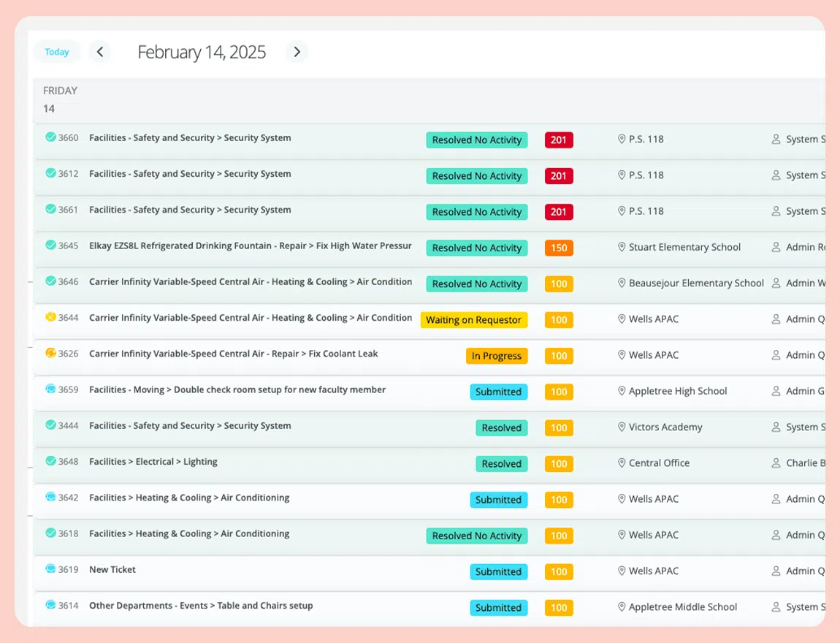Click orange 150 priority badge
This screenshot has height=643, width=840.
pos(559,248)
